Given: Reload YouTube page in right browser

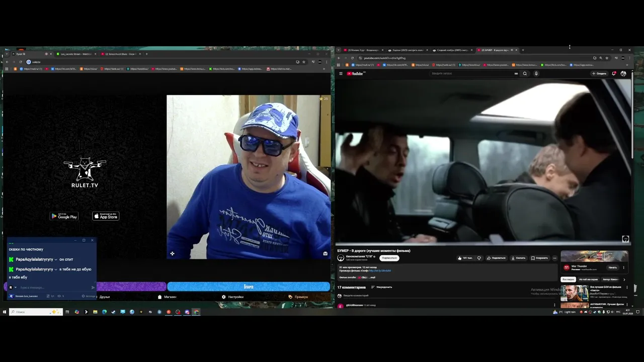Looking at the screenshot, I should [x=352, y=58].
